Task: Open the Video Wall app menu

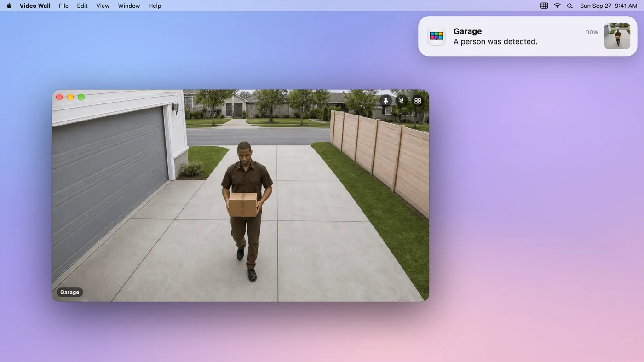Action: pyautogui.click(x=35, y=6)
